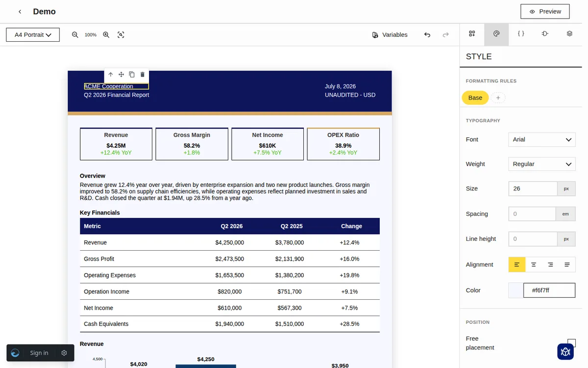Delete the selected element with trash icon
The height and width of the screenshot is (368, 588).
[143, 75]
